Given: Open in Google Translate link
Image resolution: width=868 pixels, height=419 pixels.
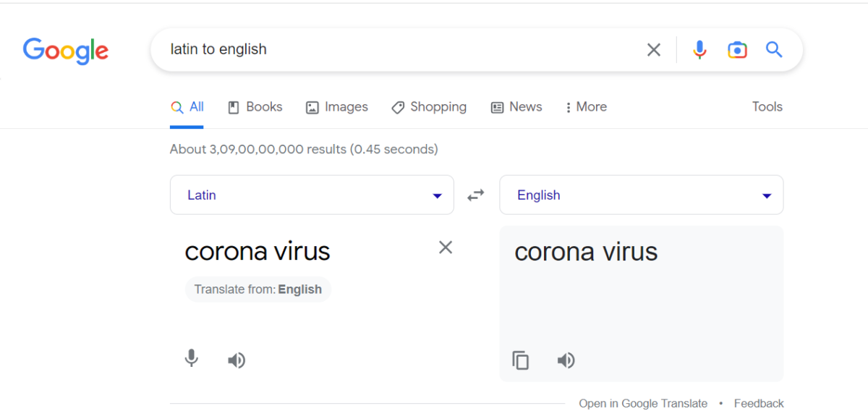Looking at the screenshot, I should 643,404.
